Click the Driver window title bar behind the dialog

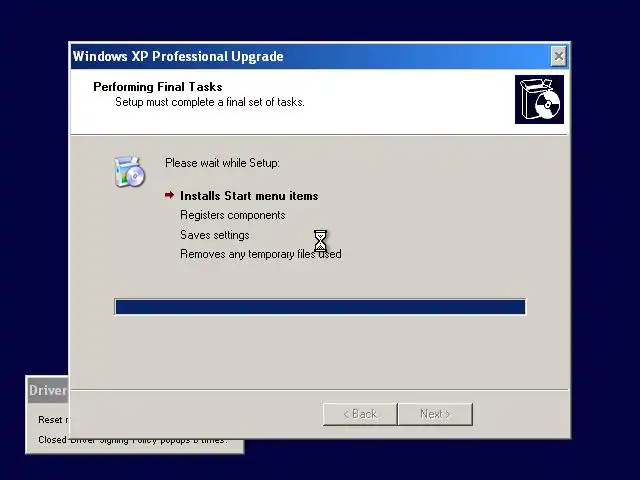(48, 390)
